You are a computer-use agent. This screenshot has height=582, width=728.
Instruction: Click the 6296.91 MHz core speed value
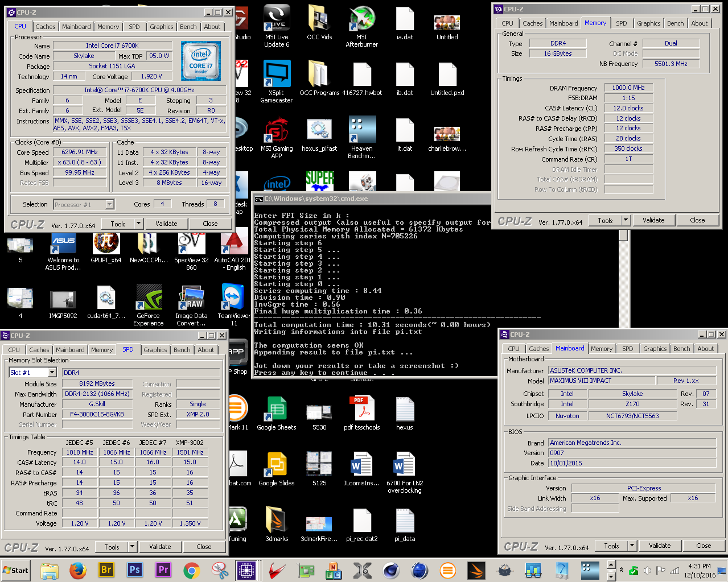coord(80,152)
